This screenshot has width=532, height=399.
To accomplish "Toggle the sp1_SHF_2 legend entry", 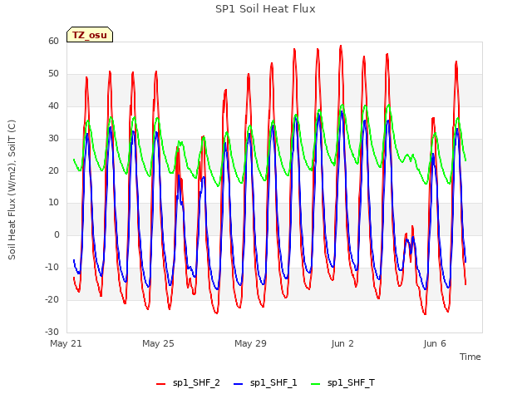I will coord(188,383).
